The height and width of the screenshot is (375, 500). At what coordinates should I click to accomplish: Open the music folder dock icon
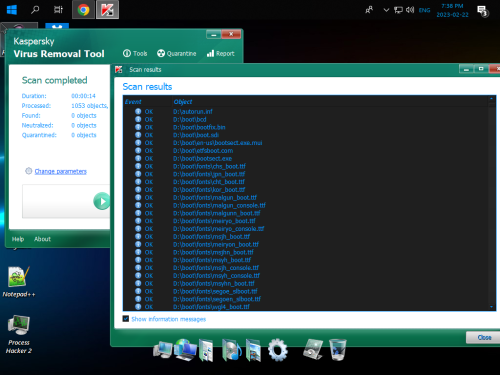click(x=232, y=350)
